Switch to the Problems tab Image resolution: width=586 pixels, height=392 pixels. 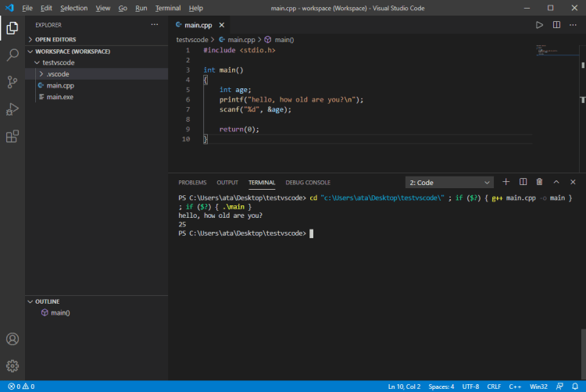[192, 183]
